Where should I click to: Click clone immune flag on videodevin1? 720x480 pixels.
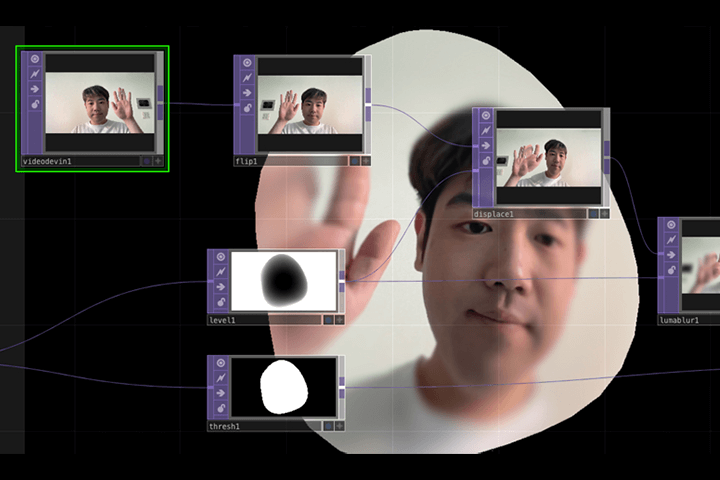click(x=33, y=75)
